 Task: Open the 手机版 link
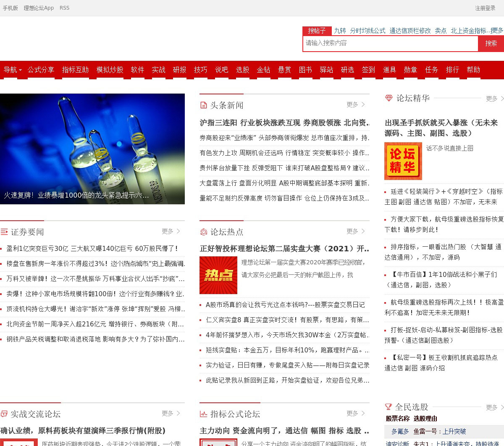10,8
